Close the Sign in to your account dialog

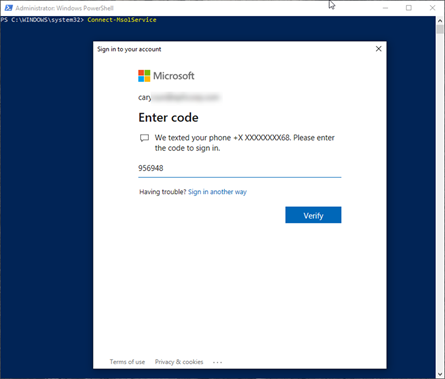pyautogui.click(x=378, y=49)
